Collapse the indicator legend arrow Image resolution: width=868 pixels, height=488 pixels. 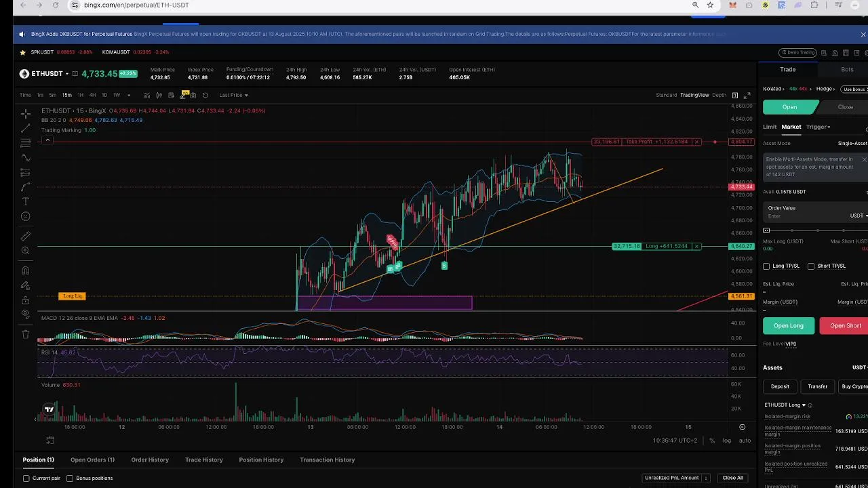click(x=47, y=140)
